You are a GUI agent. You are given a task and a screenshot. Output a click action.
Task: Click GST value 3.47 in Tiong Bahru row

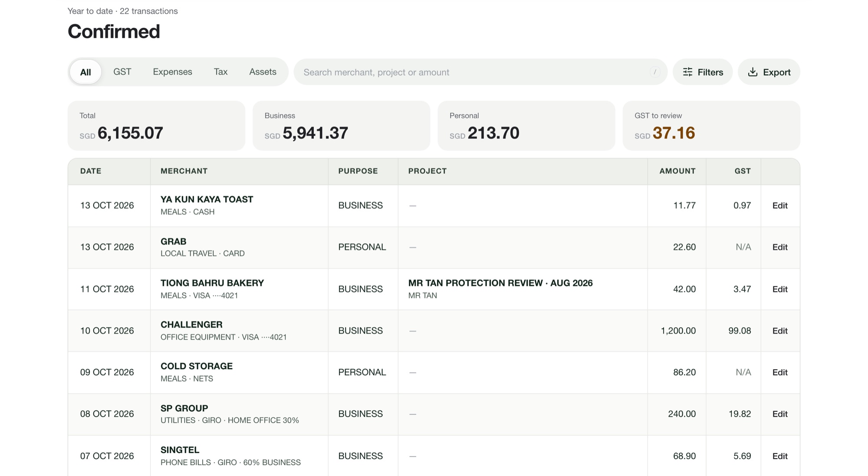[x=742, y=289]
